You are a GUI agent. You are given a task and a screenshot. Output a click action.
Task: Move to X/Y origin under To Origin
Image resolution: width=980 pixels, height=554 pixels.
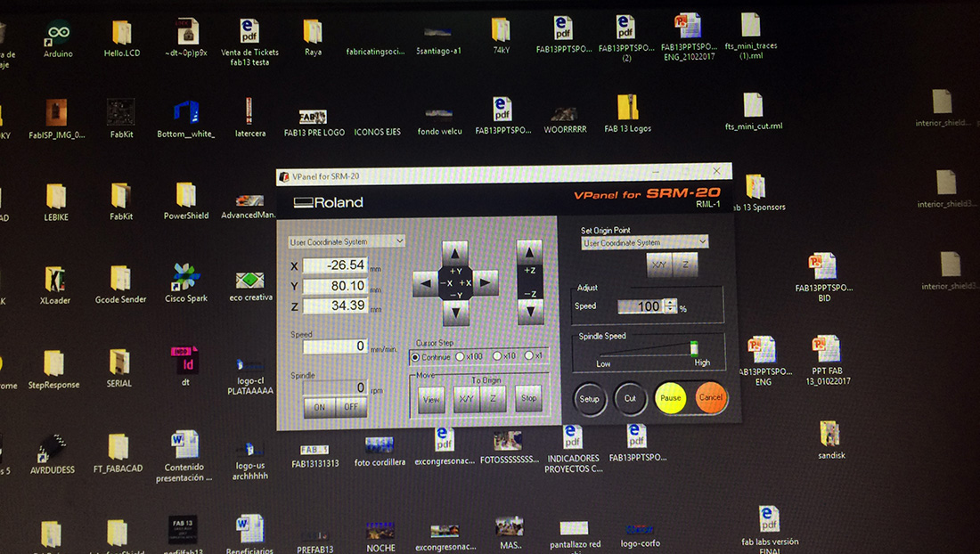[x=466, y=398]
